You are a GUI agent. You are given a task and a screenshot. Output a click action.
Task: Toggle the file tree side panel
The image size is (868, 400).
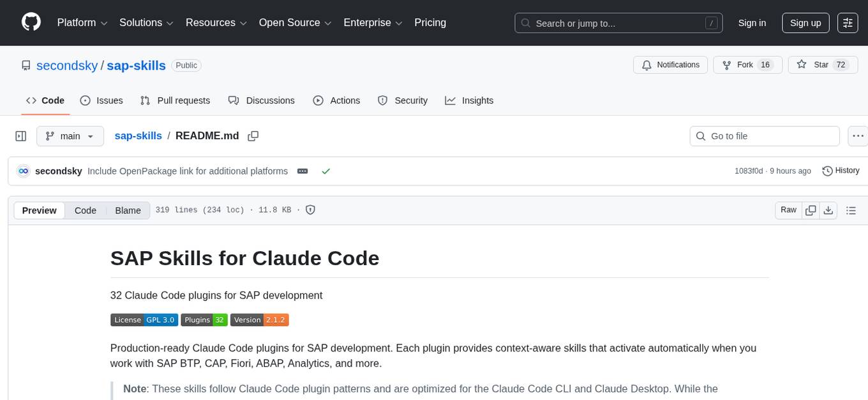coord(20,135)
